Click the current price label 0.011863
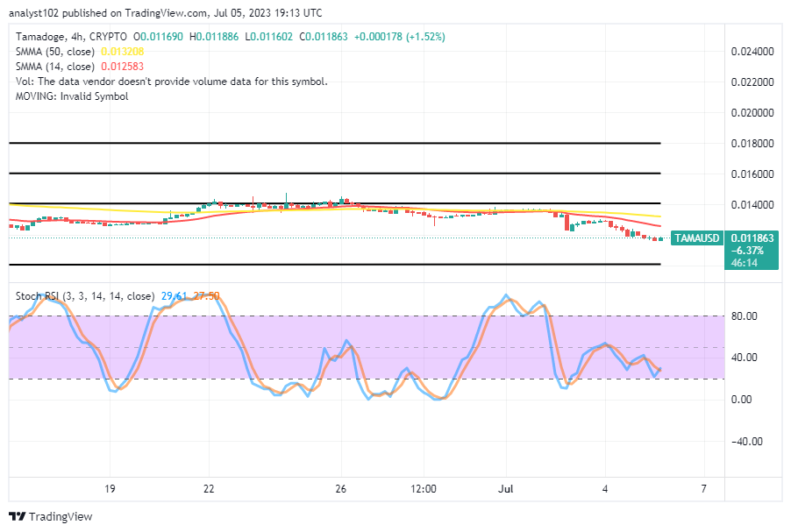 tap(752, 238)
